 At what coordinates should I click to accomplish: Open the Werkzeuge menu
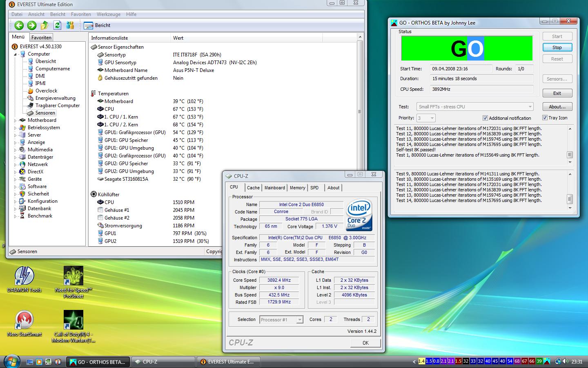point(108,14)
